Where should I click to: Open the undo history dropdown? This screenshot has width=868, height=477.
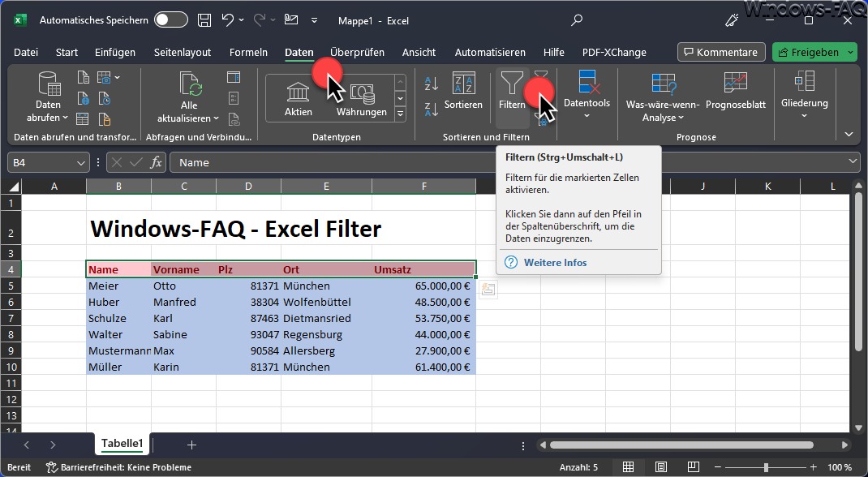click(x=242, y=20)
